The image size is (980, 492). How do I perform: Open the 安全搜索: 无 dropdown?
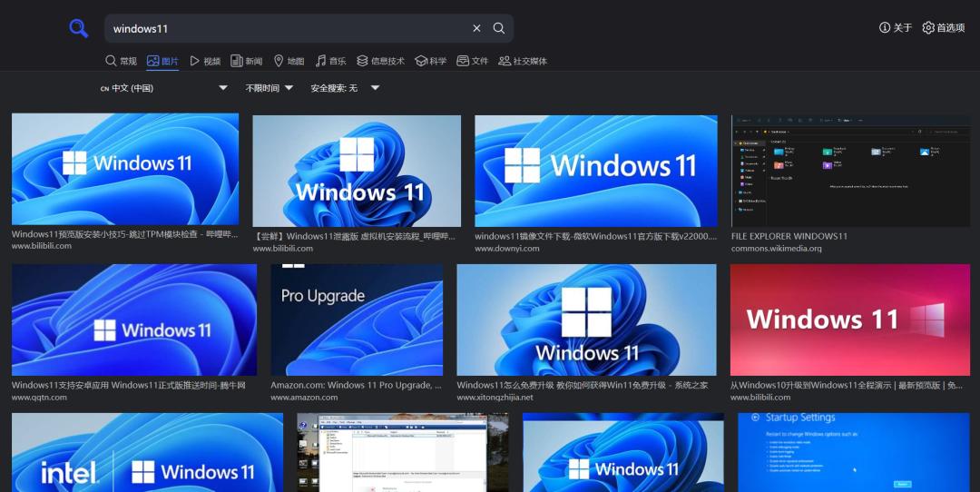[x=345, y=88]
